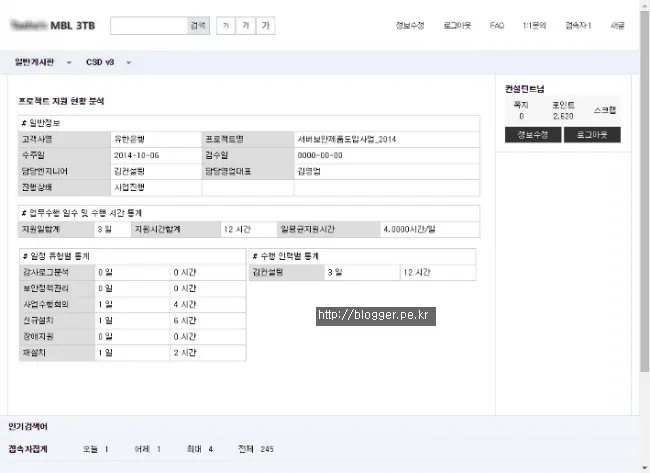Click the 담당영업대표 value 김영업
This screenshot has height=473, width=650.
(309, 171)
